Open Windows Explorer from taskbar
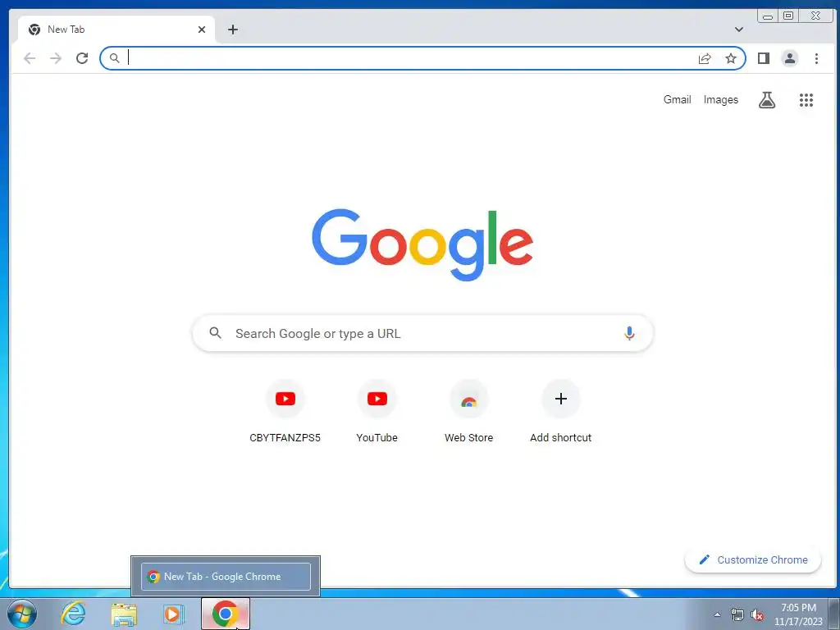Viewport: 840px width, 630px height. (124, 614)
